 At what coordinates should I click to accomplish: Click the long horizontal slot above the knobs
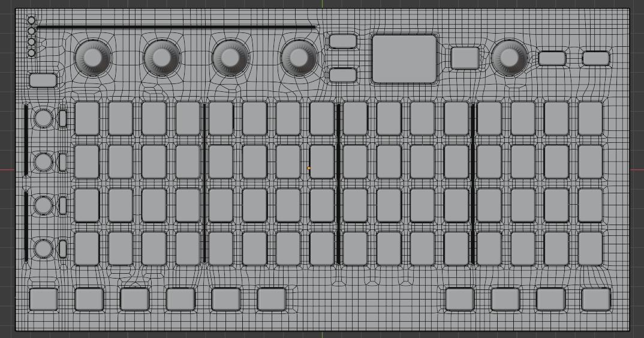pos(176,27)
